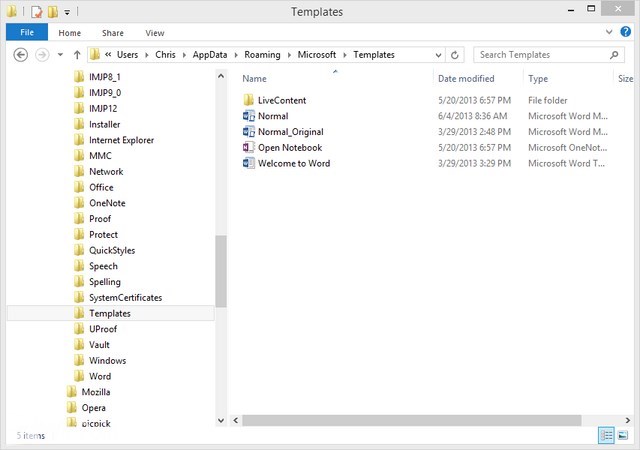The width and height of the screenshot is (640, 450).
Task: Click horizontal scrollbar left arrow
Action: [x=236, y=420]
